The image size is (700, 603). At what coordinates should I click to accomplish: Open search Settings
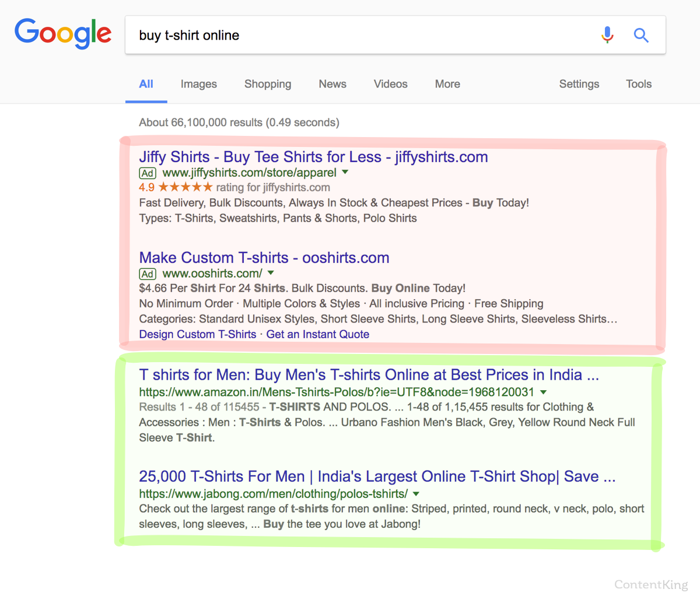click(579, 84)
